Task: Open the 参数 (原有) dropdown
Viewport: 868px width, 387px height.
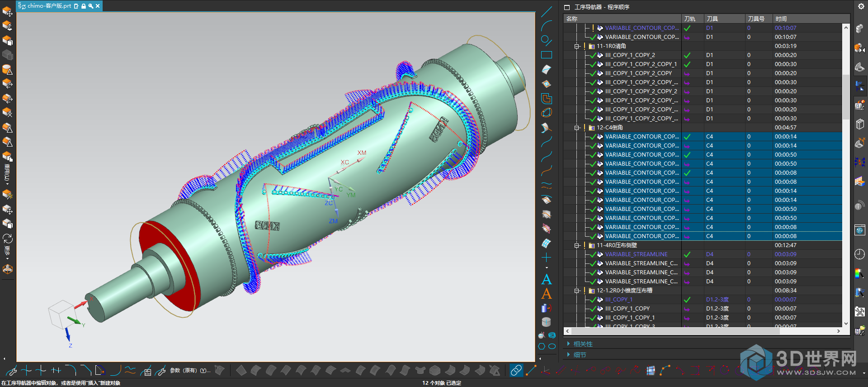Action: pos(190,370)
